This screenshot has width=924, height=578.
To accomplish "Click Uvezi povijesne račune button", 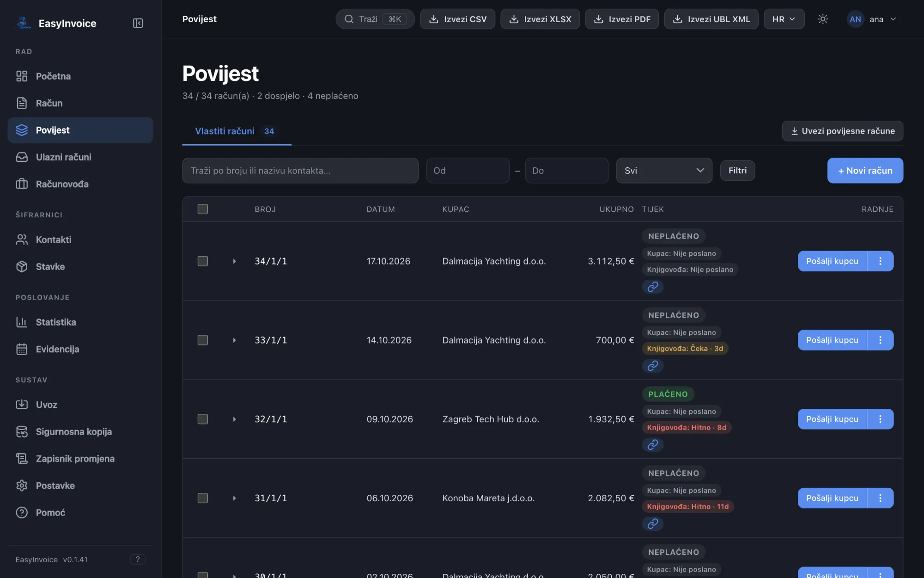I will (842, 131).
